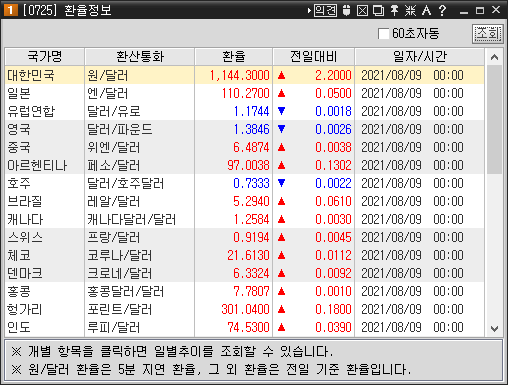Click the small triangle before 의견
Image resolution: width=508 pixels, height=385 pixels.
pos(309,11)
